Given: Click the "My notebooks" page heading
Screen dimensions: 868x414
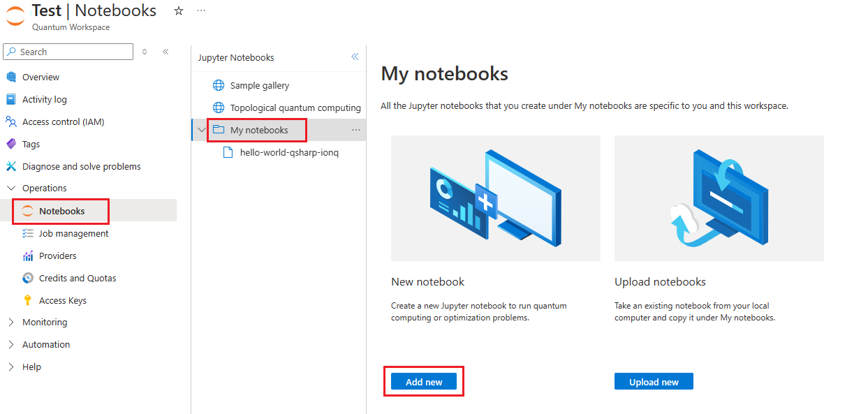Looking at the screenshot, I should (x=445, y=73).
